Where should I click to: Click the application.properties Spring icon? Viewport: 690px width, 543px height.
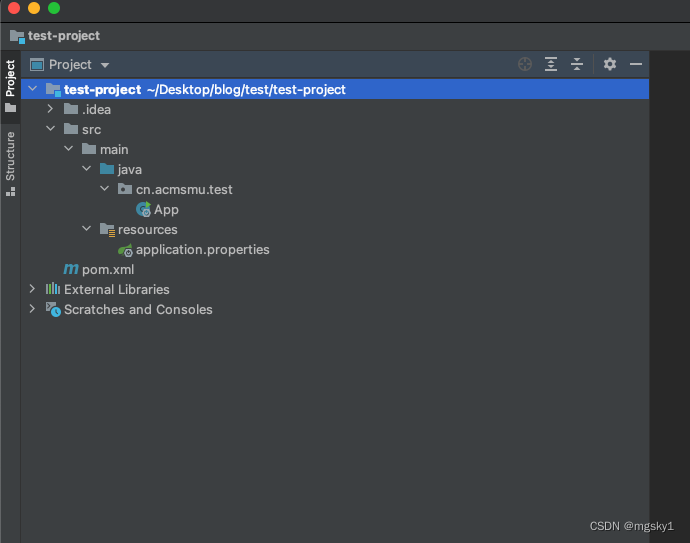pyautogui.click(x=125, y=249)
